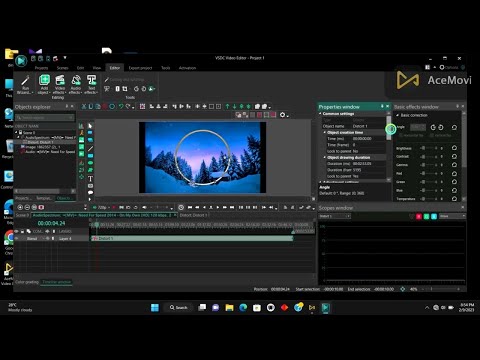The image size is (480, 360).
Task: Click the green down-arrow move layer icon
Action: (234, 106)
